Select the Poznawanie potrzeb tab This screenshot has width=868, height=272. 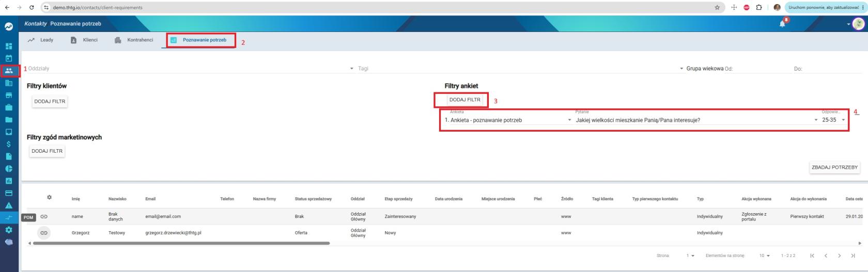pos(199,40)
